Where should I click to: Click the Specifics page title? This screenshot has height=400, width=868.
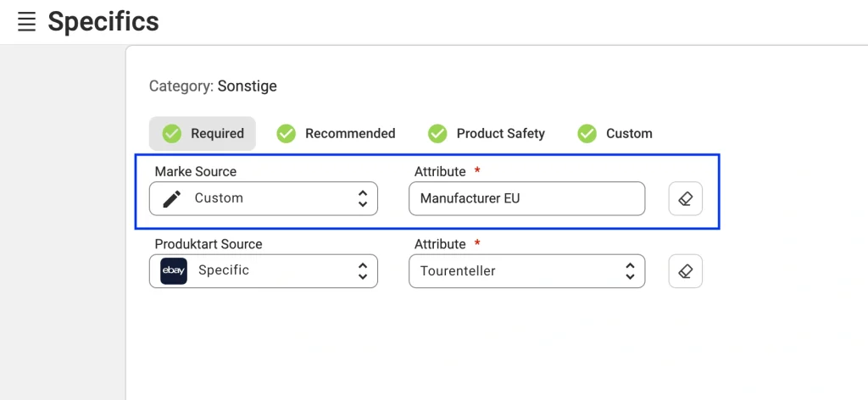(103, 22)
